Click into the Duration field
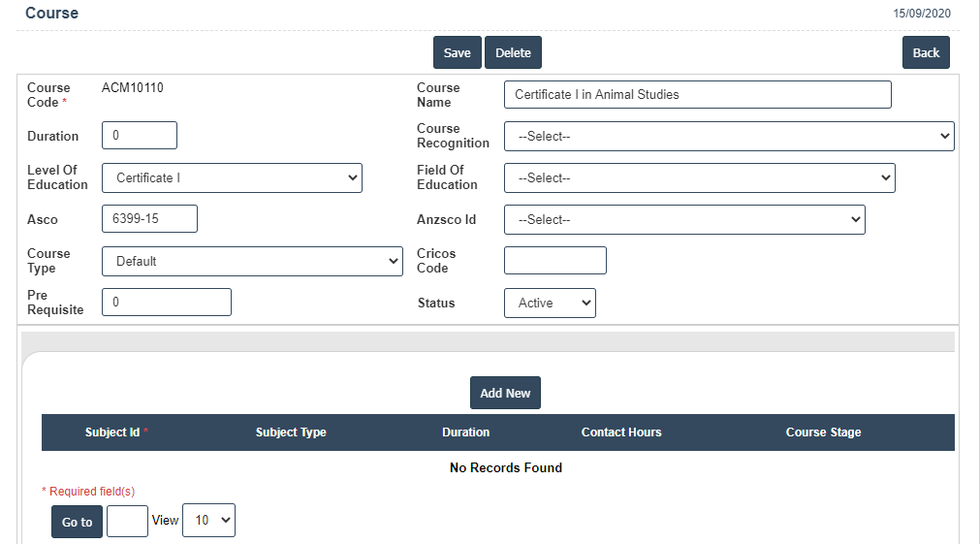Screen dimensions: 980x544 139,136
